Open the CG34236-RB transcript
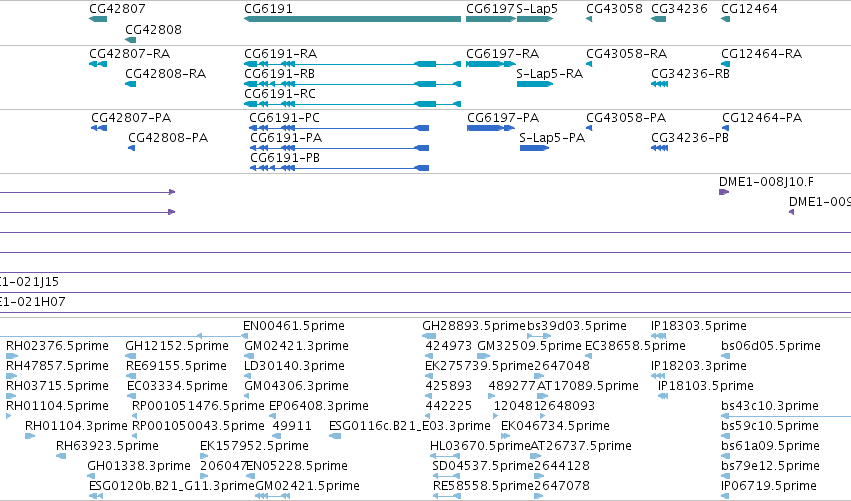 [x=659, y=84]
